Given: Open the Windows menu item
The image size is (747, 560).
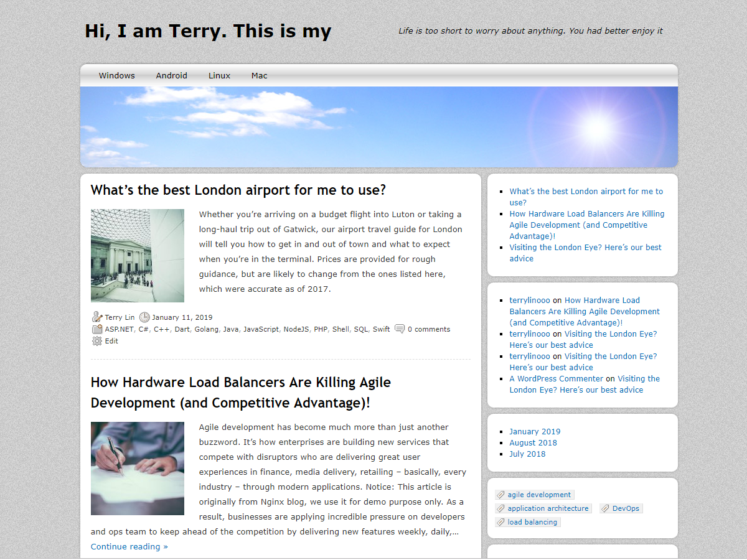Looking at the screenshot, I should click(x=116, y=75).
